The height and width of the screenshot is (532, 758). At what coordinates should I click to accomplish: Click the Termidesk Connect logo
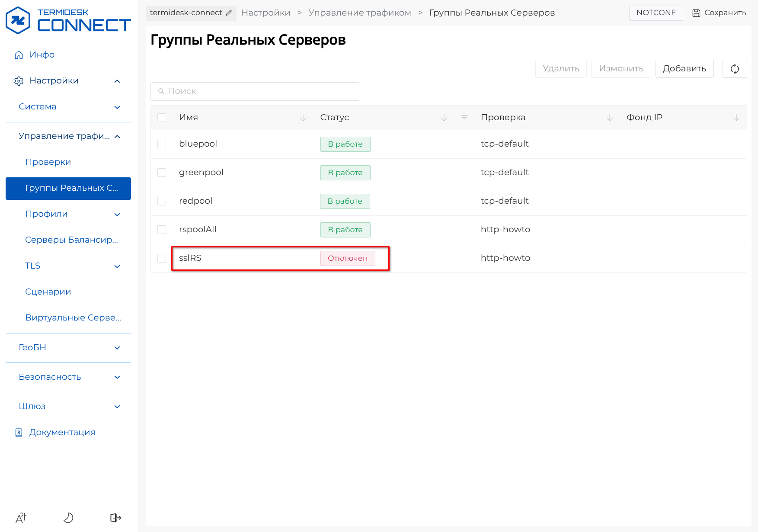click(68, 20)
